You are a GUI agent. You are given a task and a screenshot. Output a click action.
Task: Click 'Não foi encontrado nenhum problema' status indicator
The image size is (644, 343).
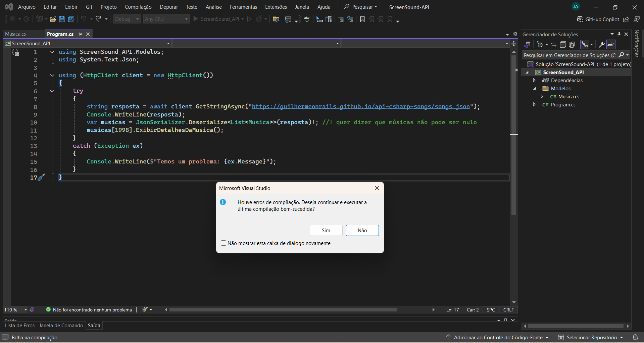click(89, 310)
